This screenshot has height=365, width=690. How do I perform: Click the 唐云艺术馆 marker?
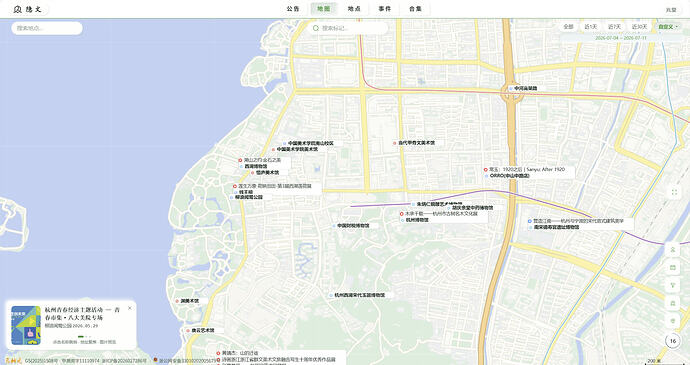200,331
